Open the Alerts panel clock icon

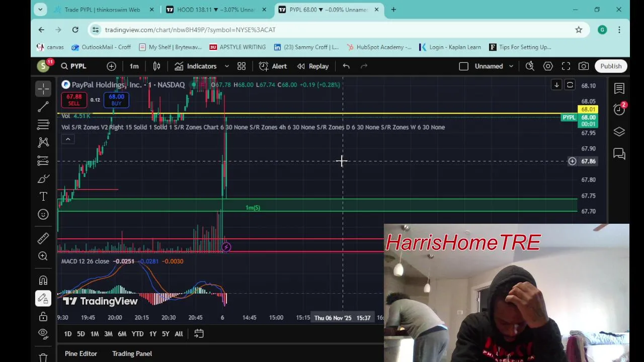[x=619, y=110]
